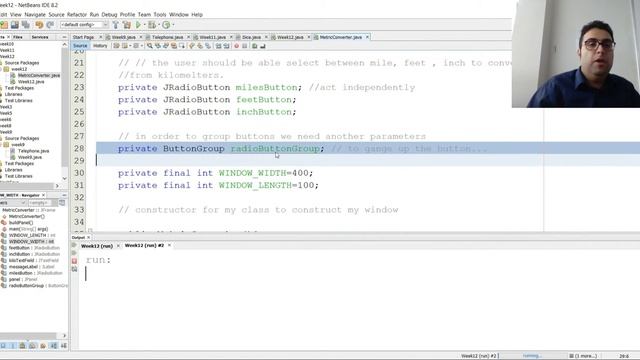640x360 pixels.
Task: Switch to Week12 (run) output tab
Action: tap(97, 246)
